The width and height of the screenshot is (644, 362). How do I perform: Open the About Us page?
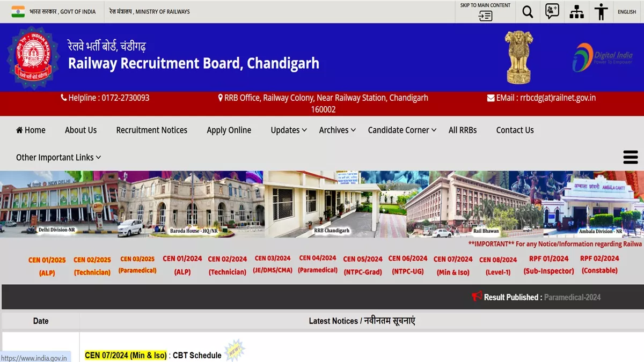[x=80, y=130]
